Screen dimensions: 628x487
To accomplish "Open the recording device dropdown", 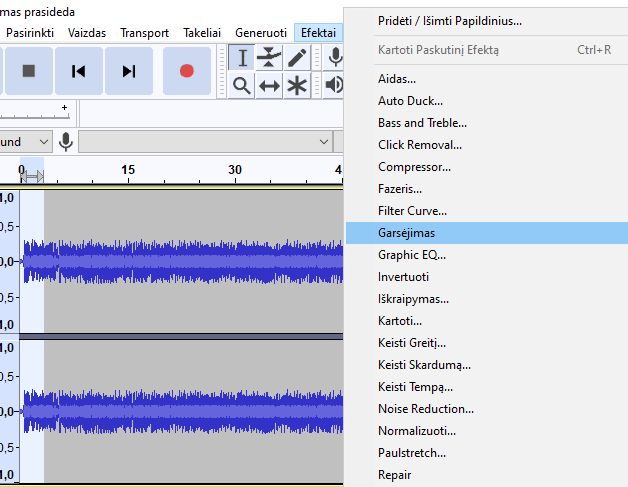I will 205,142.
